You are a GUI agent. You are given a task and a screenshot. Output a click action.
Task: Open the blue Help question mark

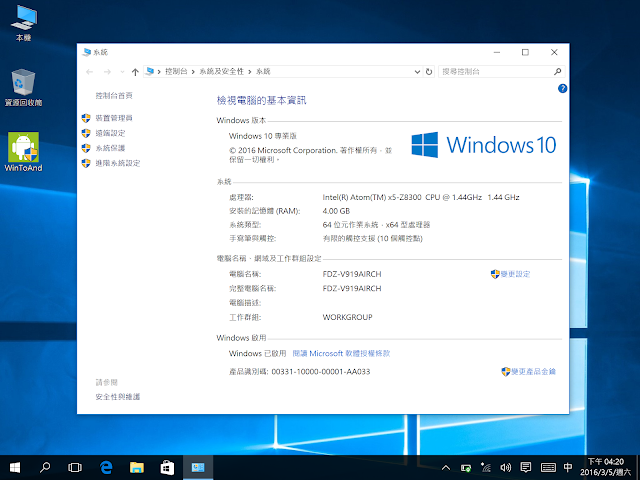tap(562, 88)
